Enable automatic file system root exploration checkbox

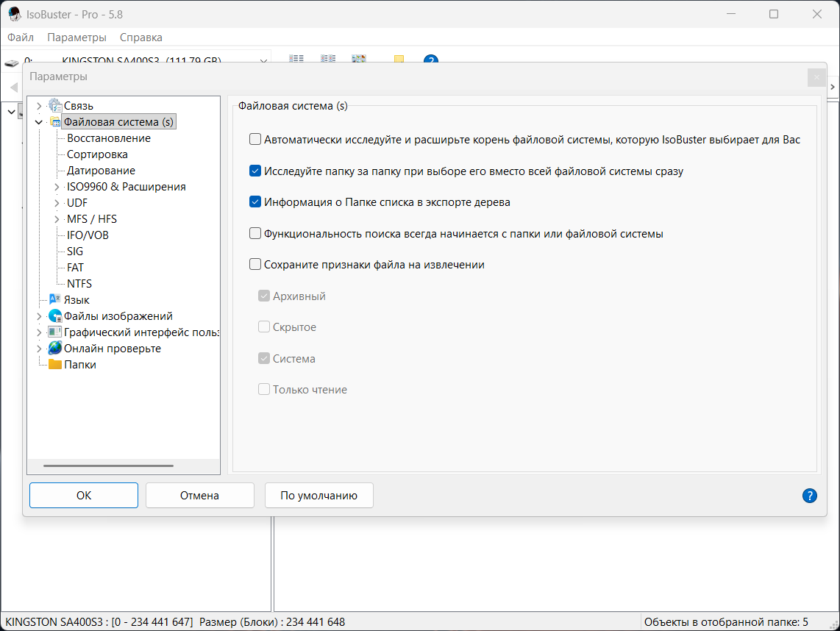point(255,139)
